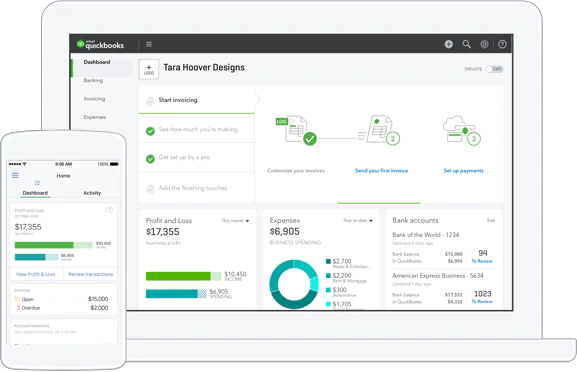Image resolution: width=577 pixels, height=372 pixels.
Task: Toggle the Private mode switch
Action: point(494,69)
